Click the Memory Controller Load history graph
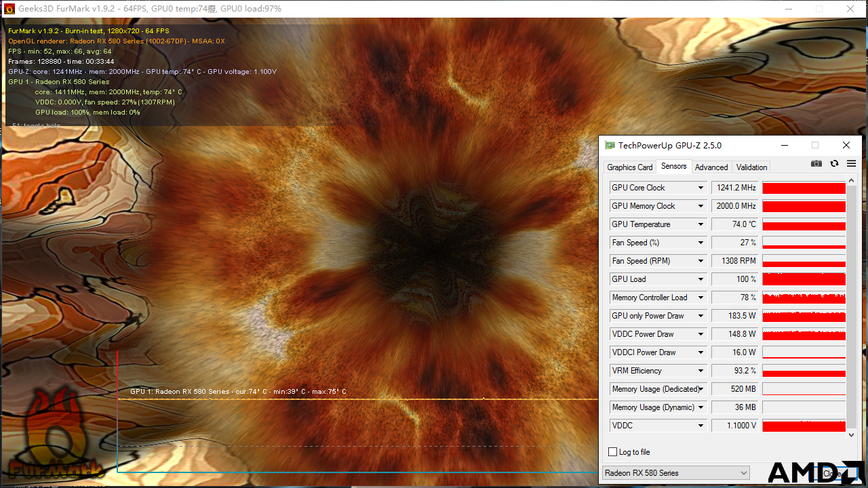868x488 pixels. [804, 298]
